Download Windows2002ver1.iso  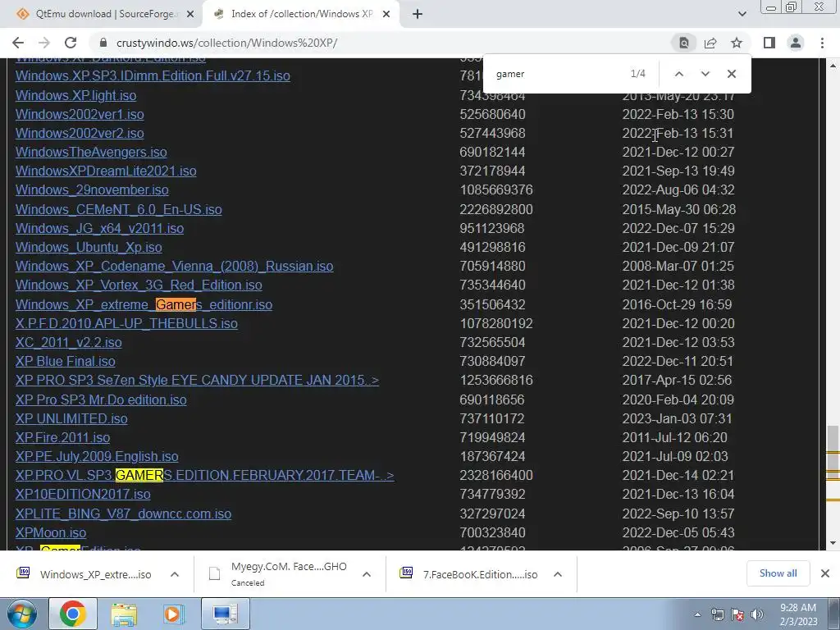[80, 114]
